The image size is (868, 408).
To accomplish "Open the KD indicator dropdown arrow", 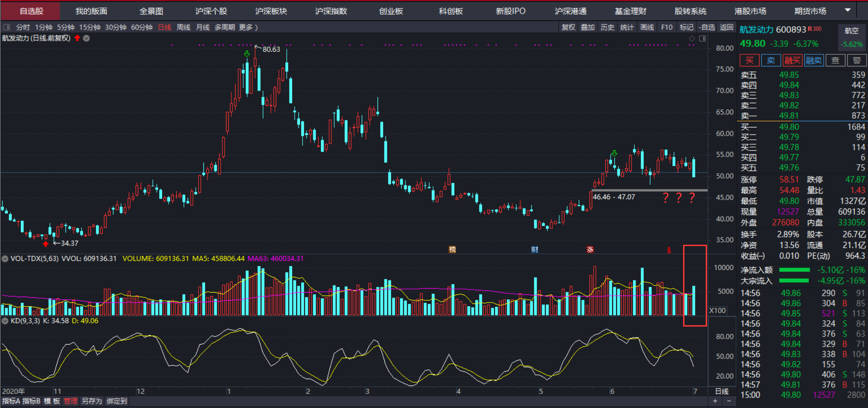I will pos(5,321).
